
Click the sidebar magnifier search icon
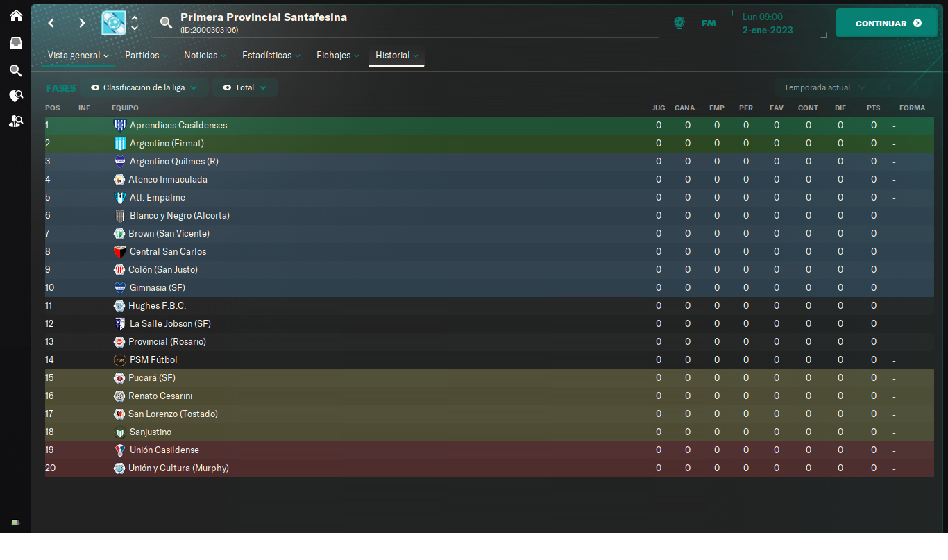click(x=15, y=70)
